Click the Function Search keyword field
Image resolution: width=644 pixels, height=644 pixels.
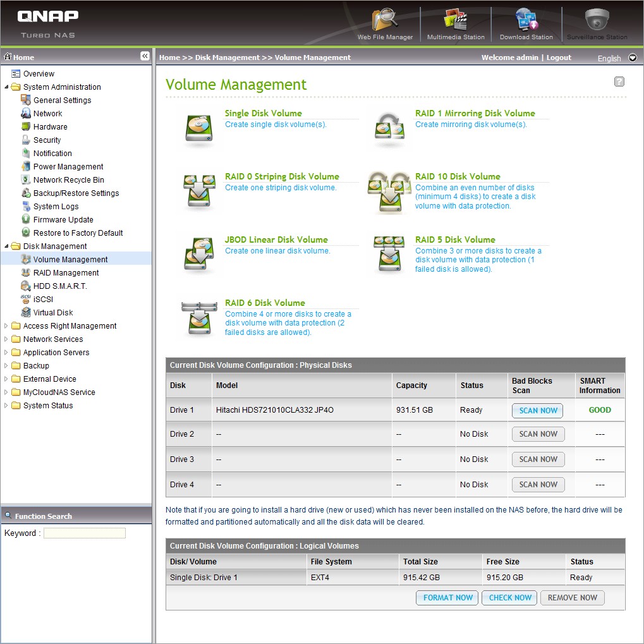(x=85, y=533)
